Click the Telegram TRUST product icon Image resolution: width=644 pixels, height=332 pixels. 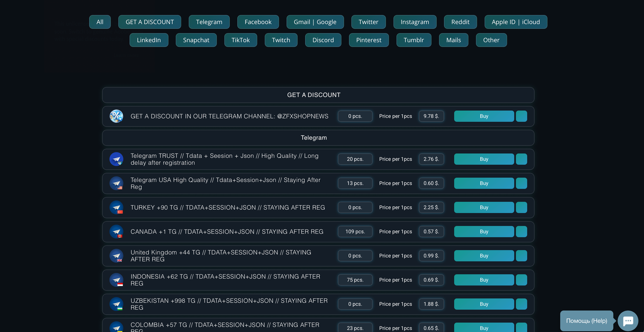pyautogui.click(x=116, y=159)
